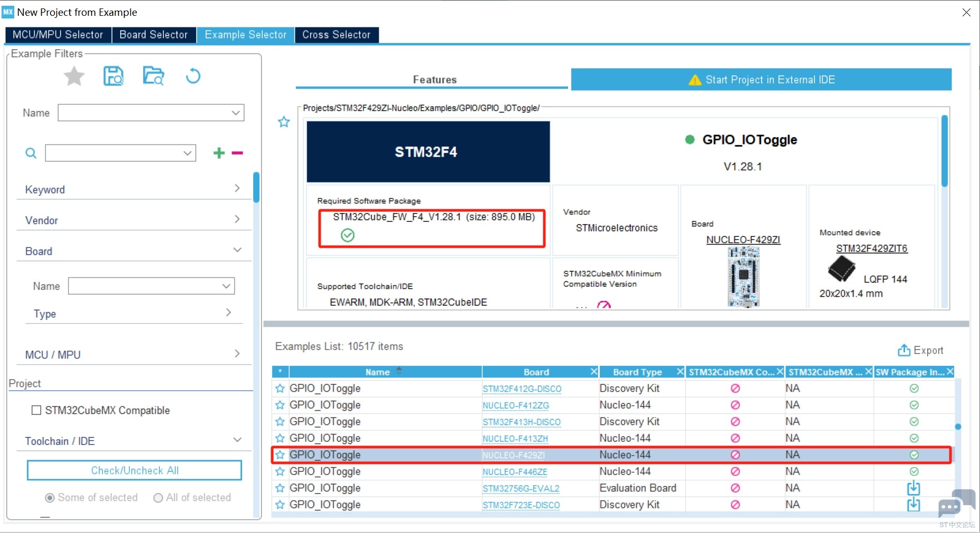Click download package icon for STM32756G-EVAL2 row
The image size is (980, 533).
coord(914,488)
